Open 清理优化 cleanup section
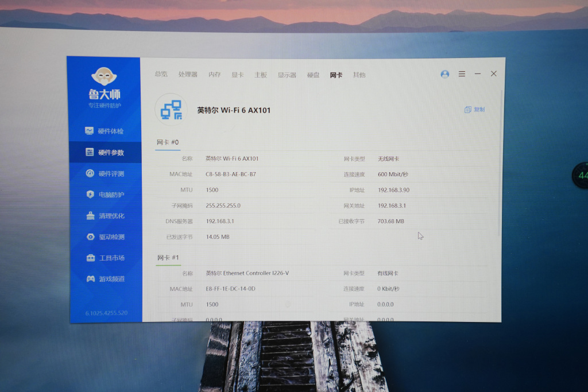Image resolution: width=588 pixels, height=392 pixels. [106, 216]
